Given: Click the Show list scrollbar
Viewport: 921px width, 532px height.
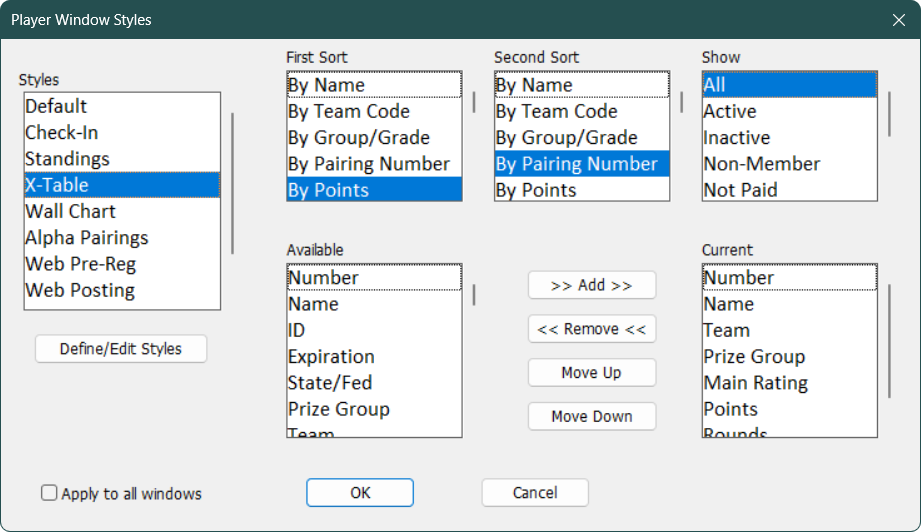Looking at the screenshot, I should (x=889, y=113).
